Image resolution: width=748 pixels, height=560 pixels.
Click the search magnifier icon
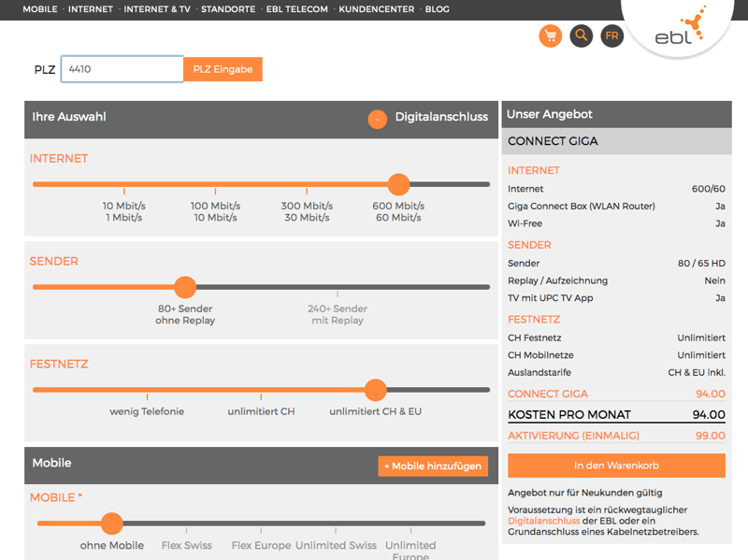(581, 36)
